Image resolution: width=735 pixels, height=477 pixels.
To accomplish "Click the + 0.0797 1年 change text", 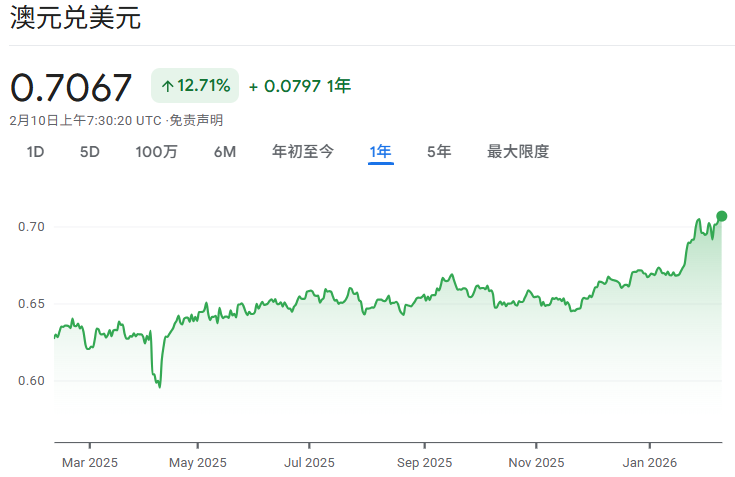I will click(x=300, y=86).
